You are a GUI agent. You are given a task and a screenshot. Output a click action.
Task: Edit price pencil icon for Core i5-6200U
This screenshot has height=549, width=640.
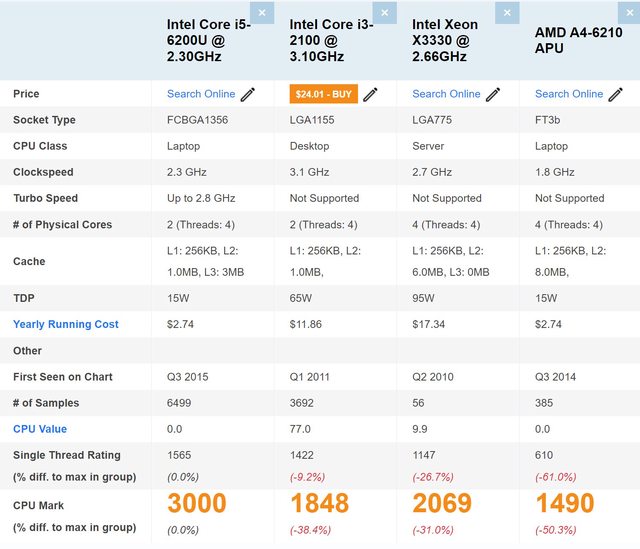(248, 94)
